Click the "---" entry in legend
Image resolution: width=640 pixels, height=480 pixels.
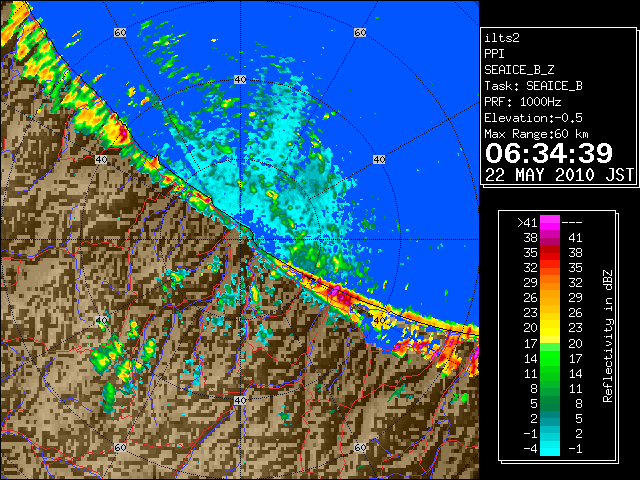point(572,223)
